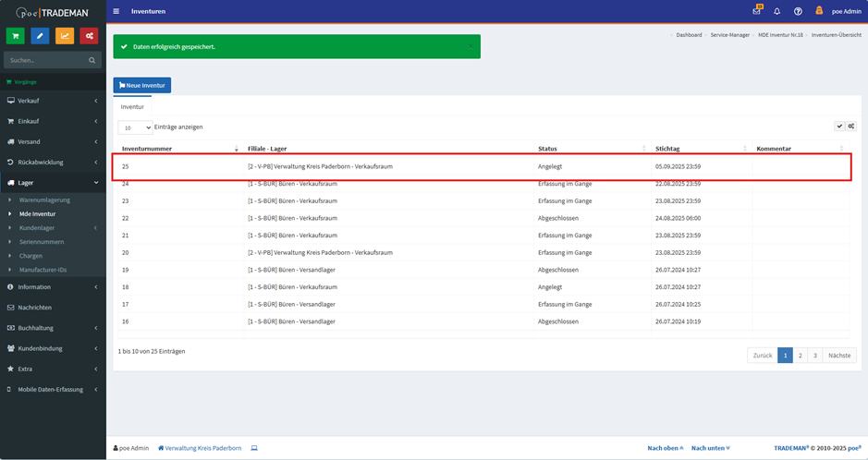Select inventory row number 22
The height and width of the screenshot is (460, 868).
pyautogui.click(x=483, y=218)
